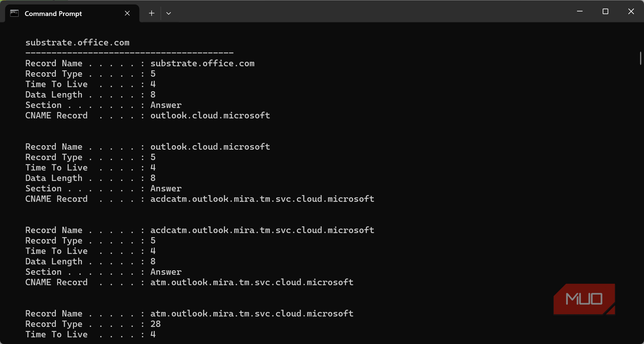Click Record Name value outlook.cloud.microsoft
The height and width of the screenshot is (344, 644).
tap(210, 147)
